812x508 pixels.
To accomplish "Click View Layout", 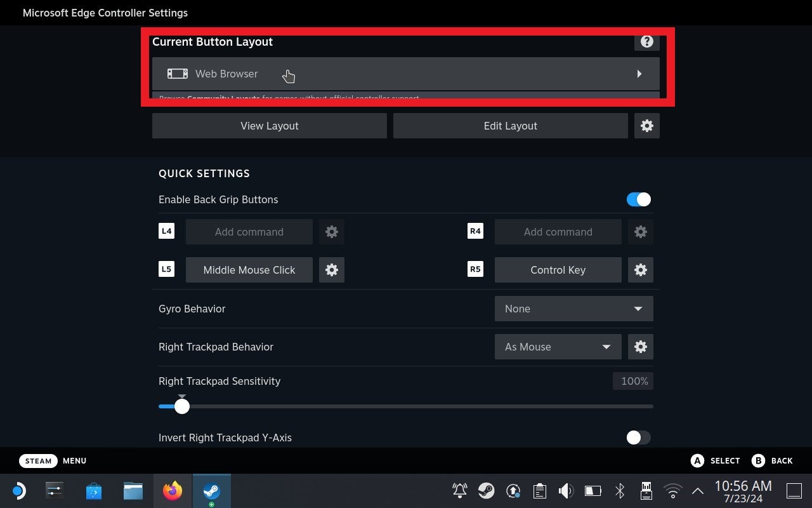I will pos(269,125).
